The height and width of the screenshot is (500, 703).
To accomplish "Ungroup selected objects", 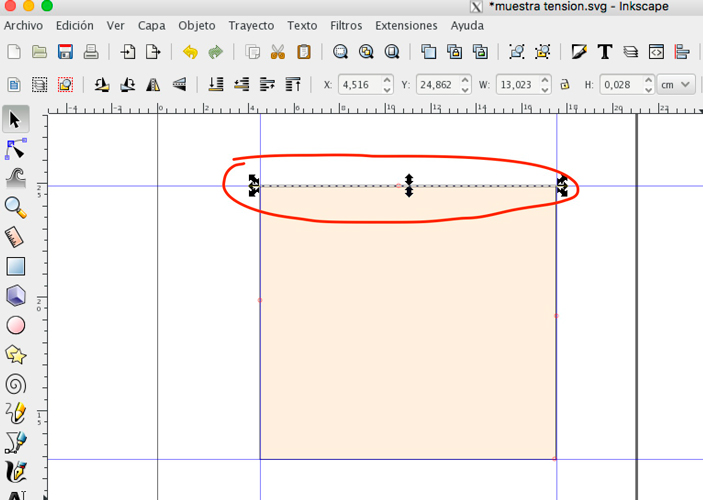I will 542,52.
